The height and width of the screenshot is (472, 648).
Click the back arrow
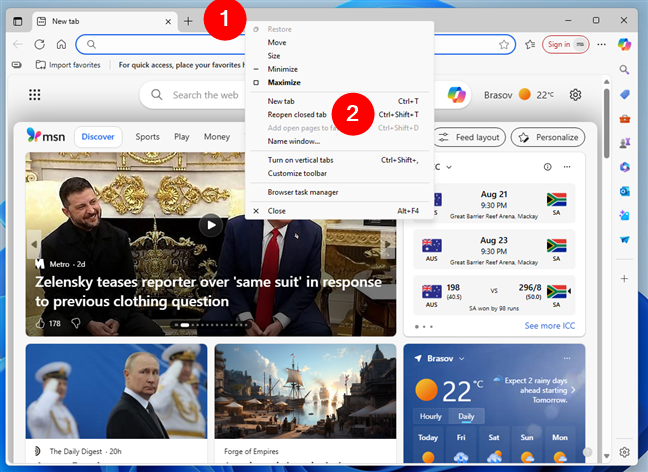click(x=18, y=44)
